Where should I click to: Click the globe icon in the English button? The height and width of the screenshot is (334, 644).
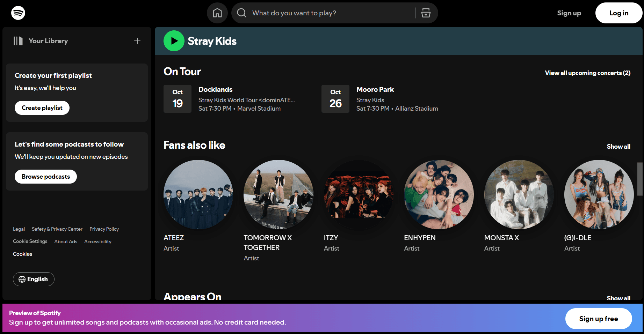point(22,279)
